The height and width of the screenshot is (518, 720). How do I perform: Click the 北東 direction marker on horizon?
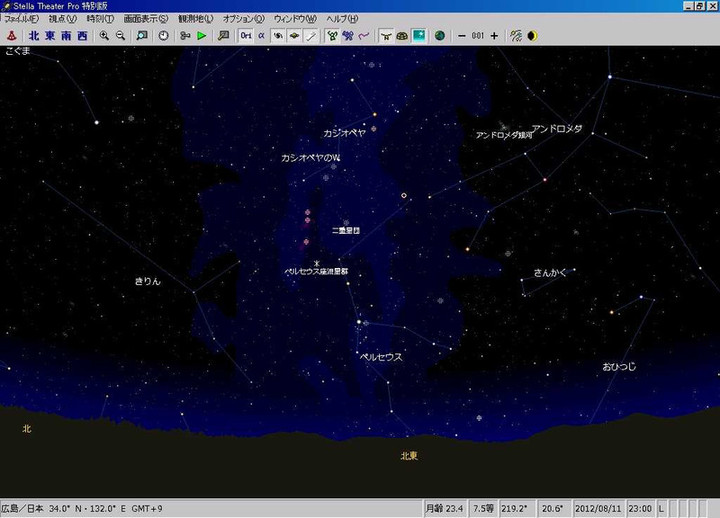pyautogui.click(x=409, y=456)
